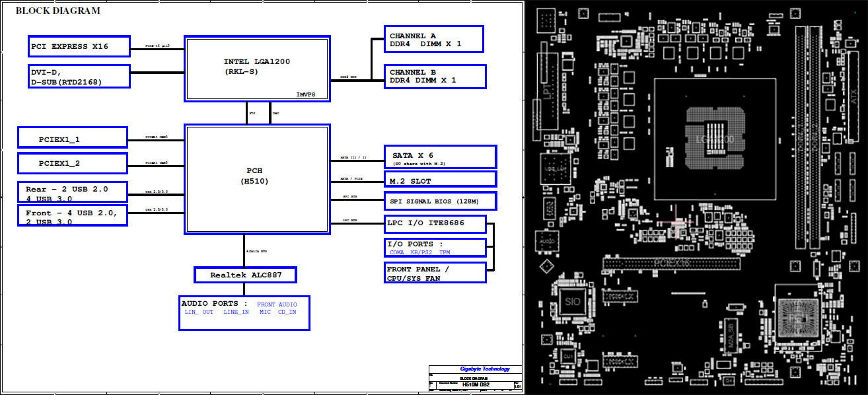Click the PCH H510 block

point(257,178)
